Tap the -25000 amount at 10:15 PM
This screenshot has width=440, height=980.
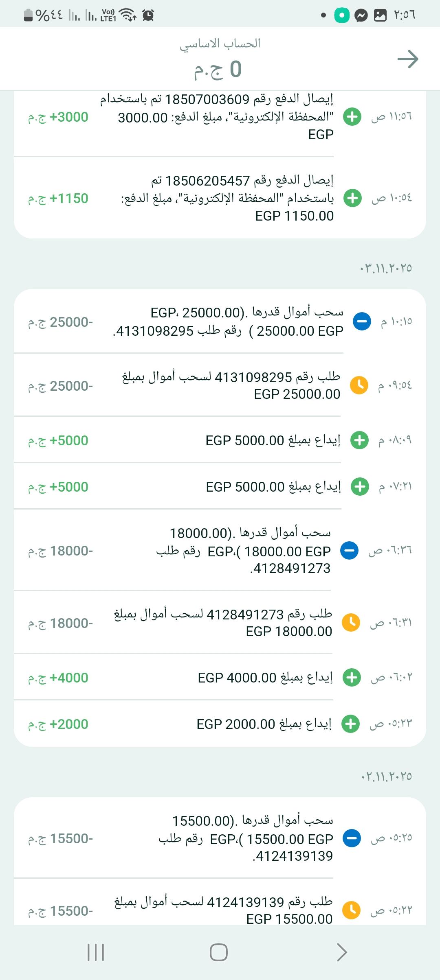point(61,322)
